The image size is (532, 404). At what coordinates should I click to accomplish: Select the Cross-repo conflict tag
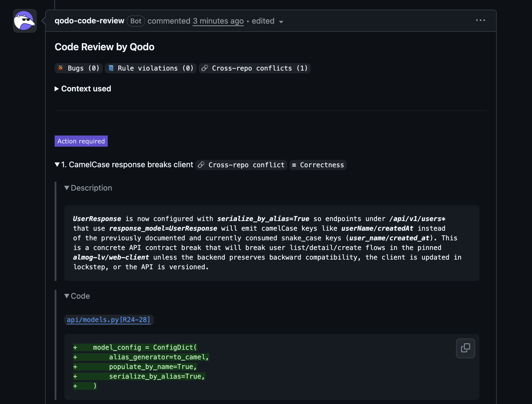click(x=241, y=165)
